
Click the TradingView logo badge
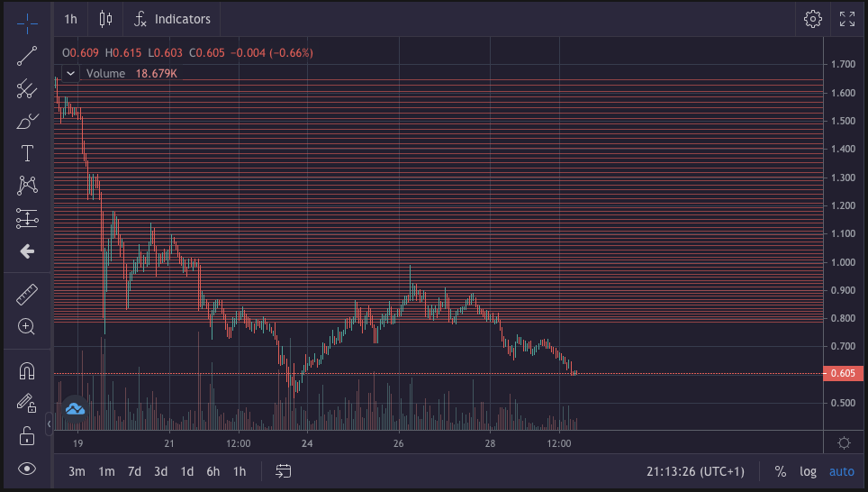pyautogui.click(x=76, y=409)
